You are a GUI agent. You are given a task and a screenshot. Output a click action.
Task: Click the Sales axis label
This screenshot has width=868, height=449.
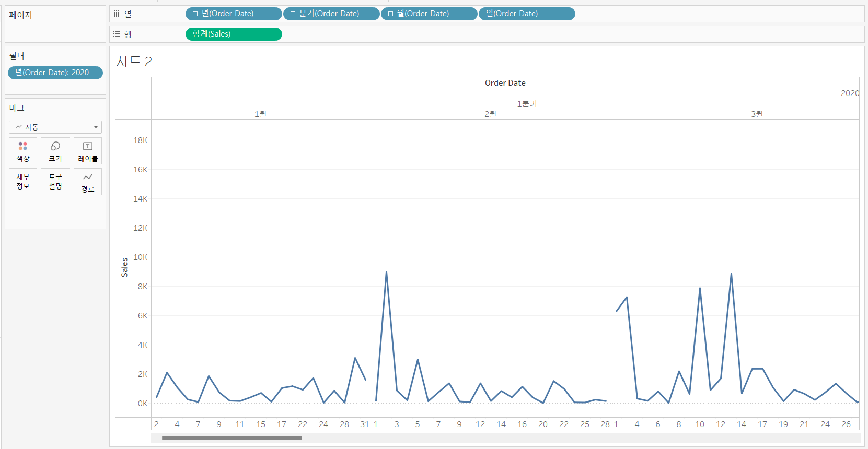(x=124, y=267)
